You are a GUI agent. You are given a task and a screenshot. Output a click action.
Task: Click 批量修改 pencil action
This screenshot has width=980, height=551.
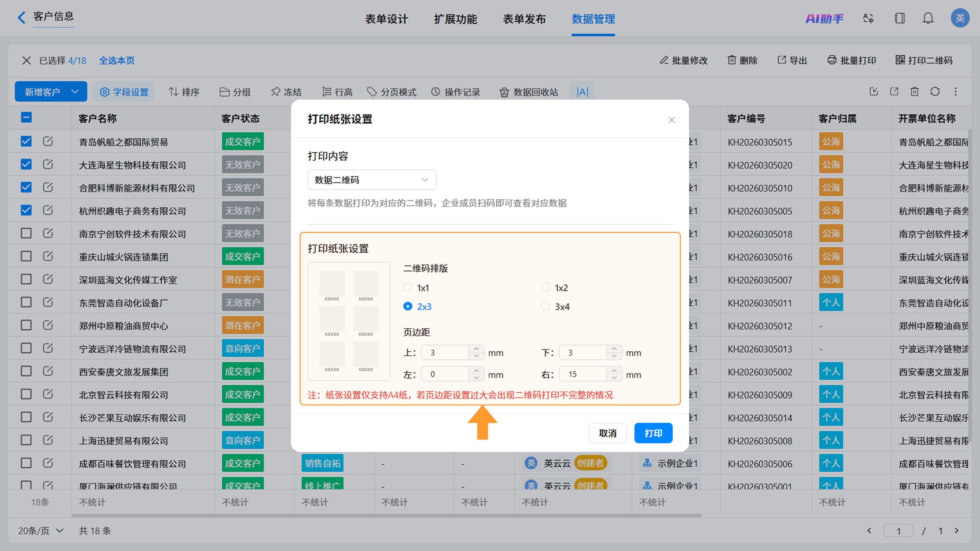click(x=684, y=61)
